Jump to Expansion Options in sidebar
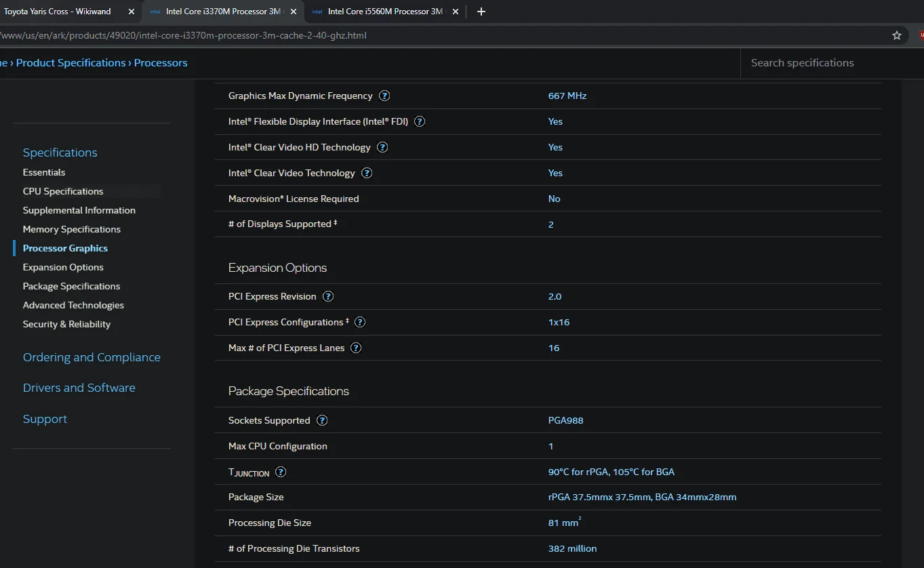The height and width of the screenshot is (568, 924). point(63,267)
